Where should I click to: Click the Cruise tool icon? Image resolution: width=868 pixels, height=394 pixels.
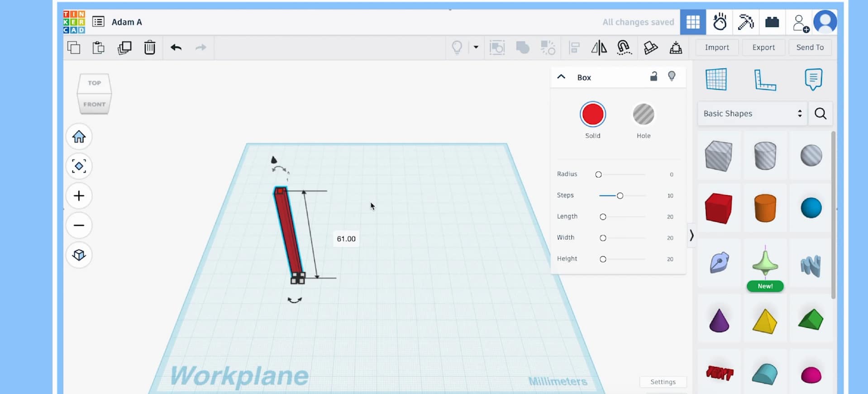click(x=624, y=48)
